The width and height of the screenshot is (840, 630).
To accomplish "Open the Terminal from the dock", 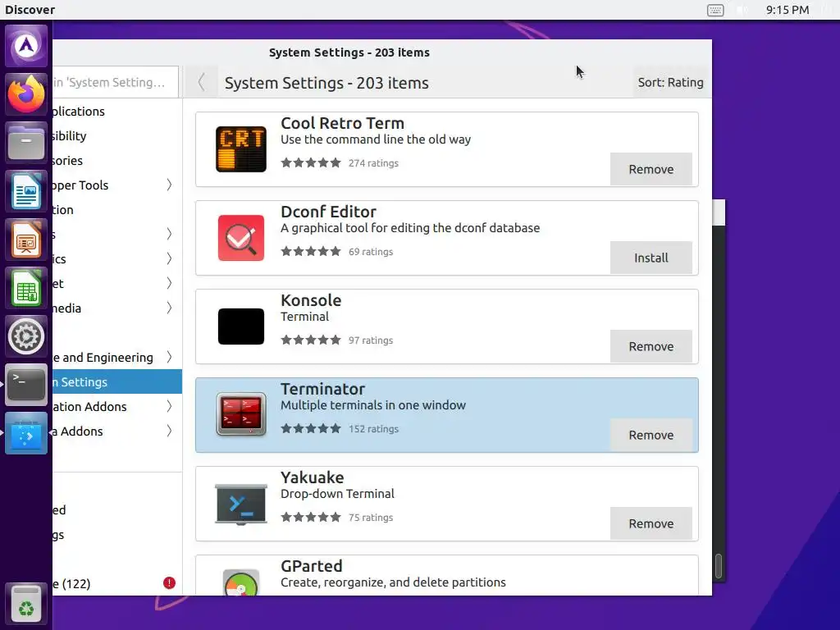I will click(x=26, y=385).
